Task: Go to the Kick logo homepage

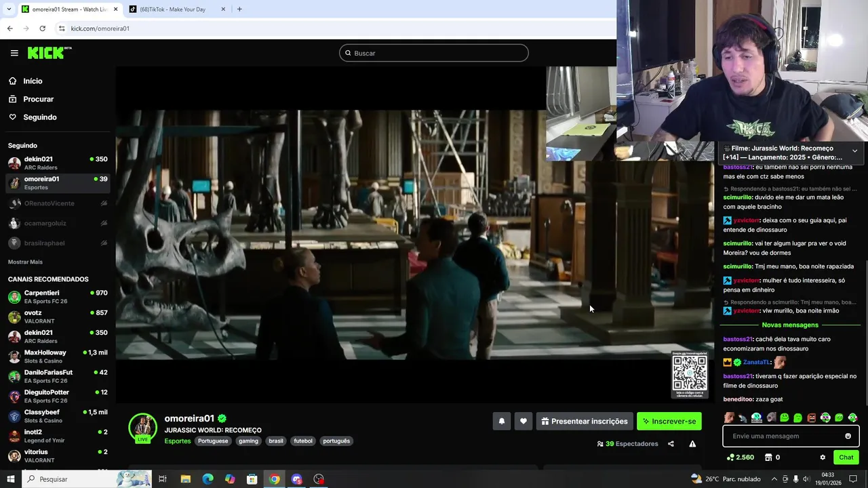Action: click(x=49, y=53)
